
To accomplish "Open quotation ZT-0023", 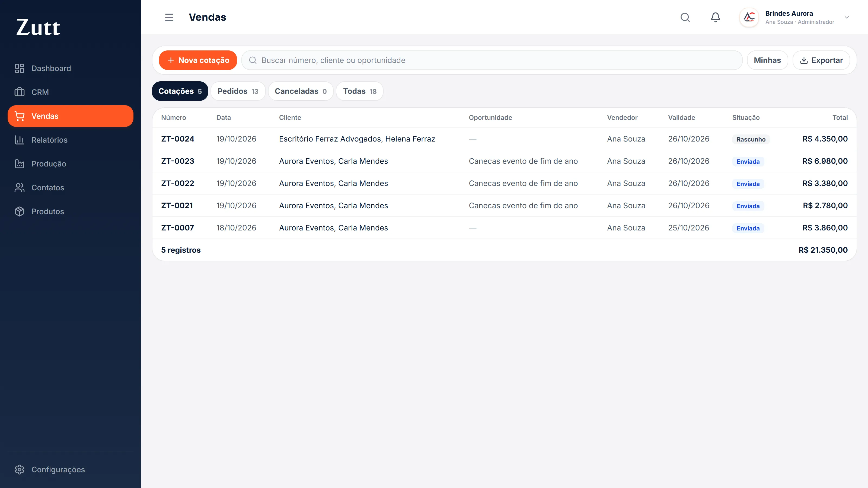I will (505, 161).
